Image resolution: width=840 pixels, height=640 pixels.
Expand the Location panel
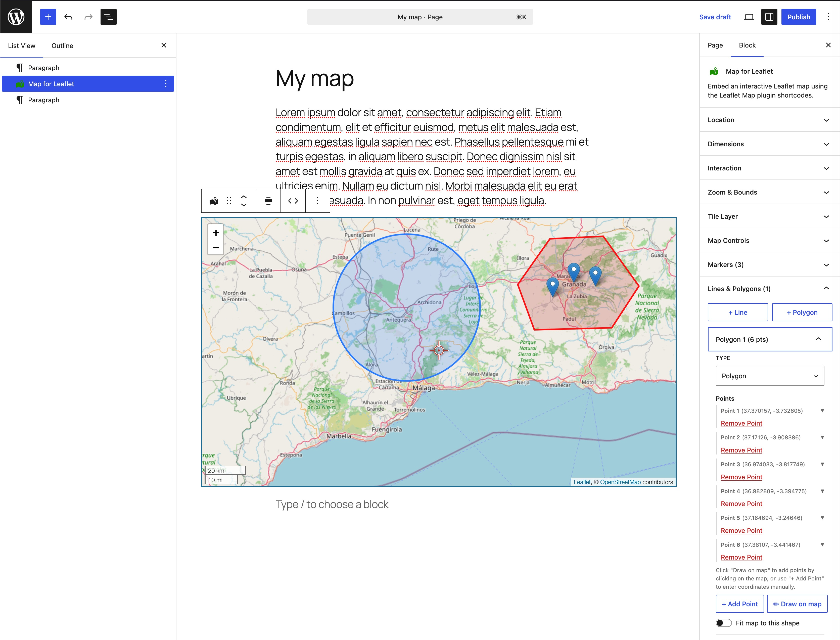(x=770, y=120)
